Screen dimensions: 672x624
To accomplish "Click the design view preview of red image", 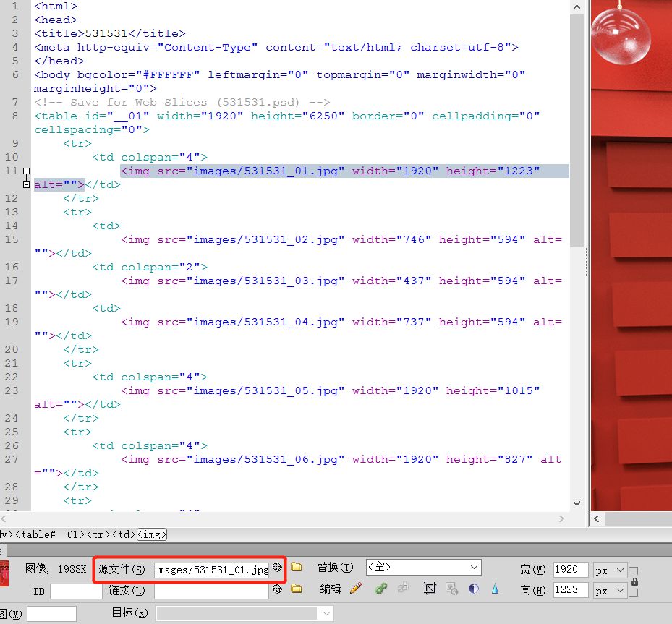I will tap(631, 257).
